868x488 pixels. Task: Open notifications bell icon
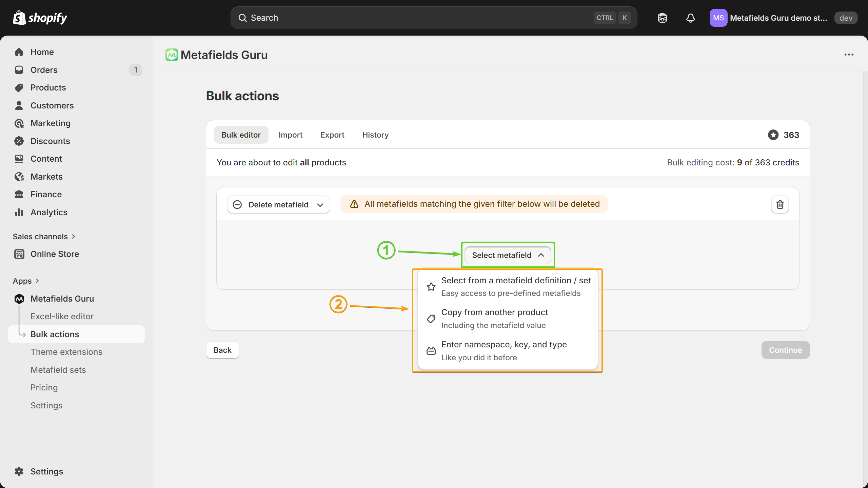point(690,18)
